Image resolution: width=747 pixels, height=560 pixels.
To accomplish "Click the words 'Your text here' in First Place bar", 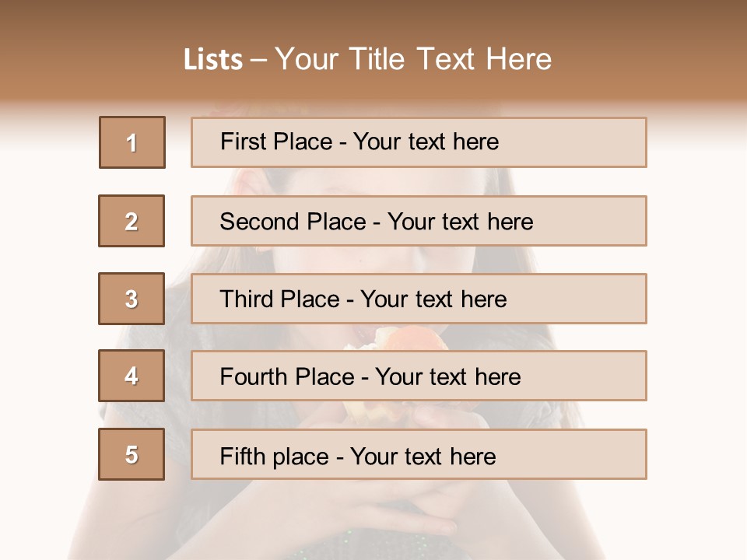I will (426, 142).
